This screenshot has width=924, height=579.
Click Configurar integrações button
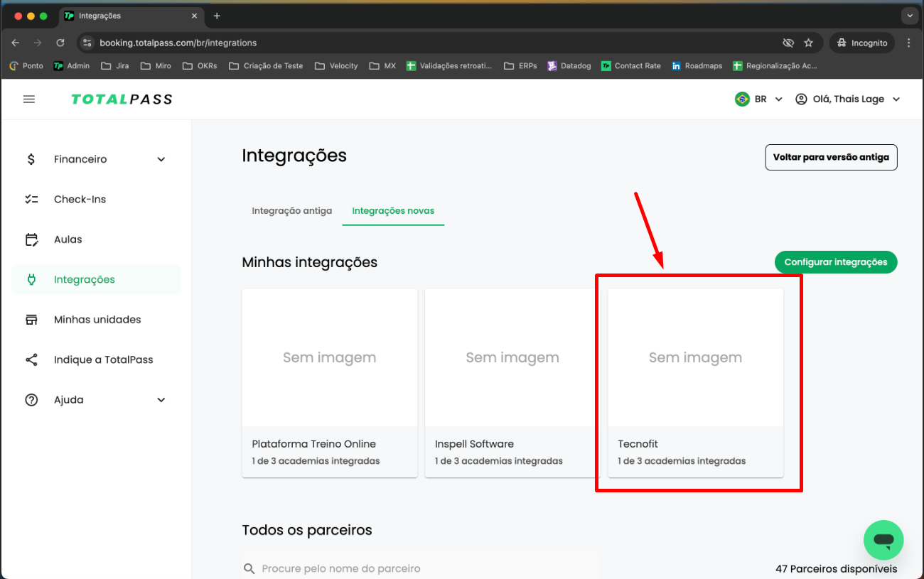coord(836,262)
